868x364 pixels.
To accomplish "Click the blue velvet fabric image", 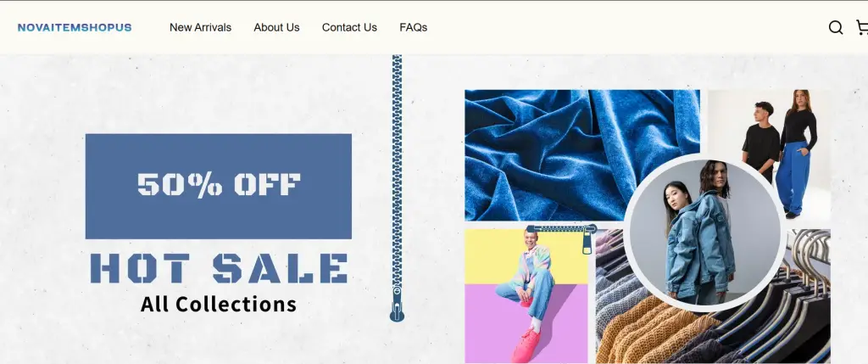I will [581, 155].
